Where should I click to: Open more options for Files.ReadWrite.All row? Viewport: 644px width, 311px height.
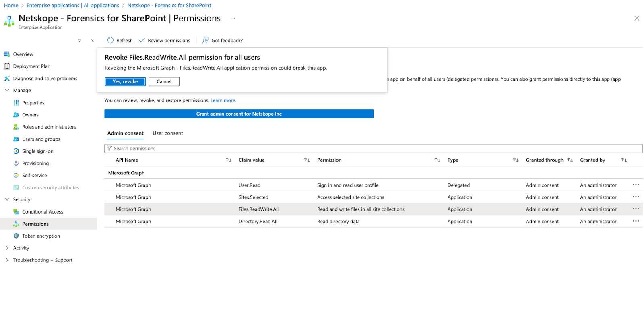636,209
